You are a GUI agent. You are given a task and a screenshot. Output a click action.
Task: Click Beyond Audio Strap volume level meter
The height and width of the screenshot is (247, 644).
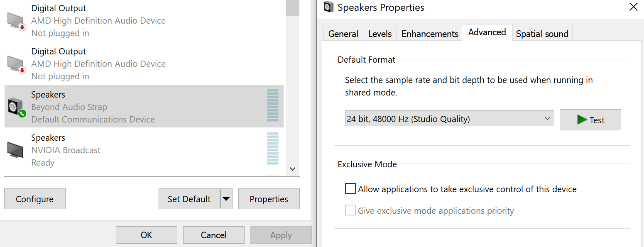(x=273, y=105)
